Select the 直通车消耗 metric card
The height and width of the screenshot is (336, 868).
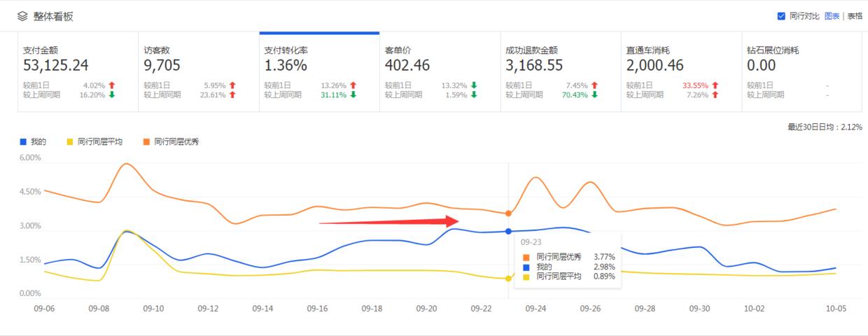click(681, 72)
